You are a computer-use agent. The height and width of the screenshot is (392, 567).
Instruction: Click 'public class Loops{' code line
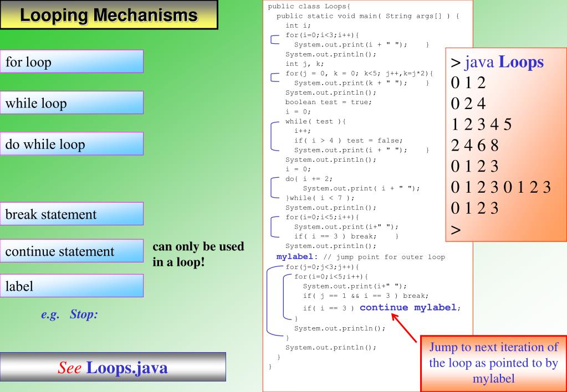pyautogui.click(x=309, y=6)
